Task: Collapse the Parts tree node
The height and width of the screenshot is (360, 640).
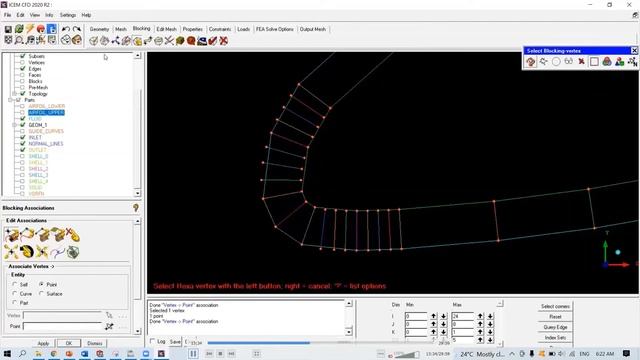Action: [11, 100]
